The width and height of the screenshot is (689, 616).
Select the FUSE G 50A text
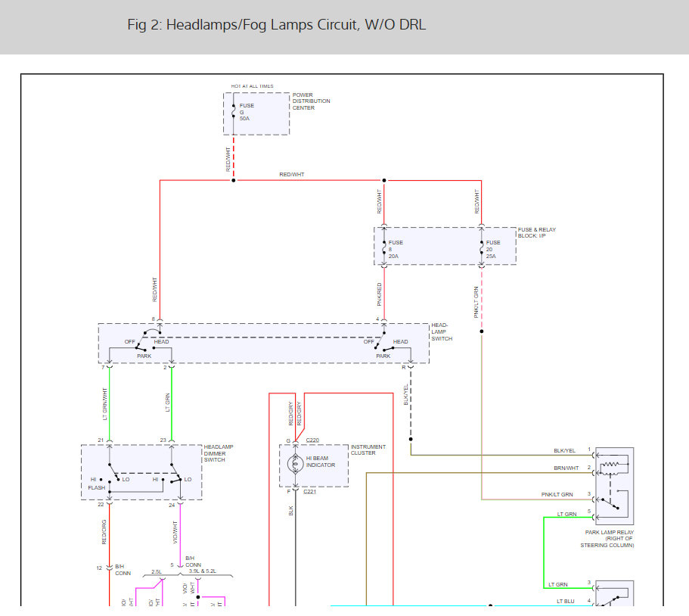pos(247,112)
